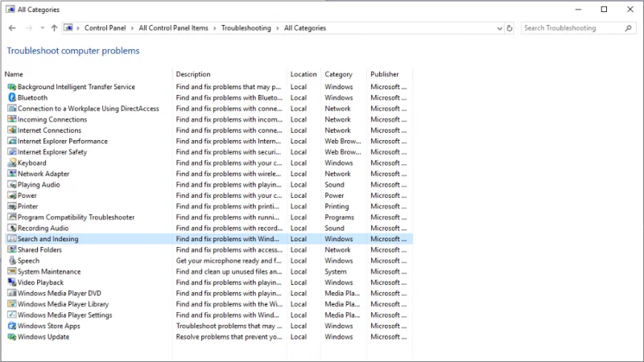Click the Recording Audio icon
644x362 pixels.
point(12,228)
